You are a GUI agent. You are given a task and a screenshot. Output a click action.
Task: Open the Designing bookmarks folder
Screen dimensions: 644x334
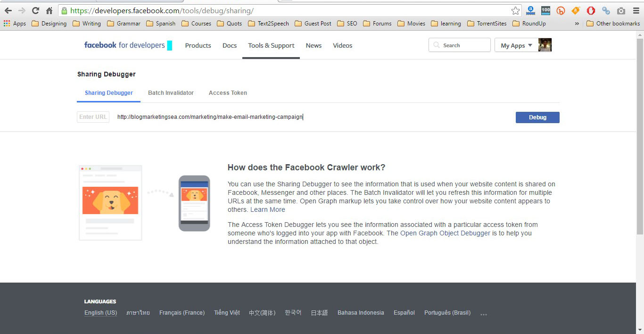(x=49, y=23)
